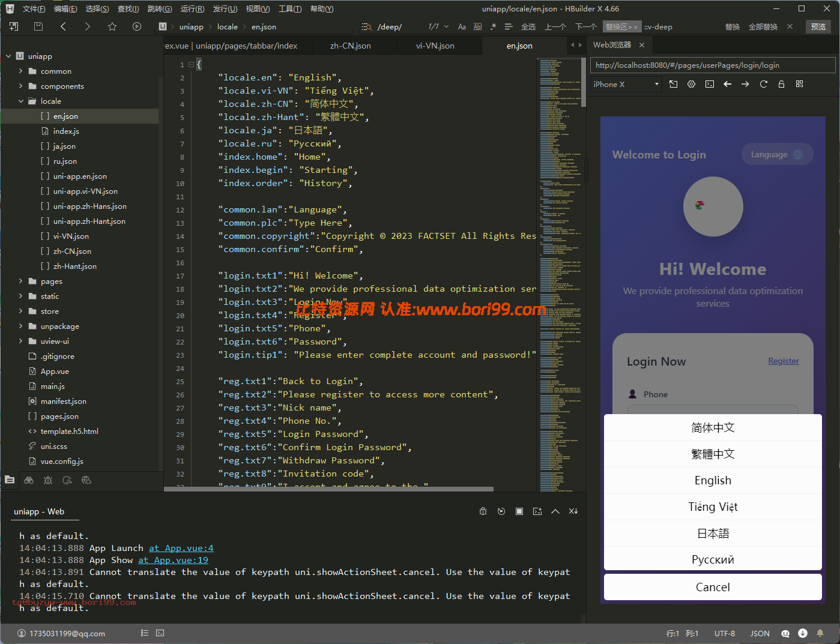Open the 文件(F) menu
Screen dimensions: 840x644
click(x=34, y=9)
